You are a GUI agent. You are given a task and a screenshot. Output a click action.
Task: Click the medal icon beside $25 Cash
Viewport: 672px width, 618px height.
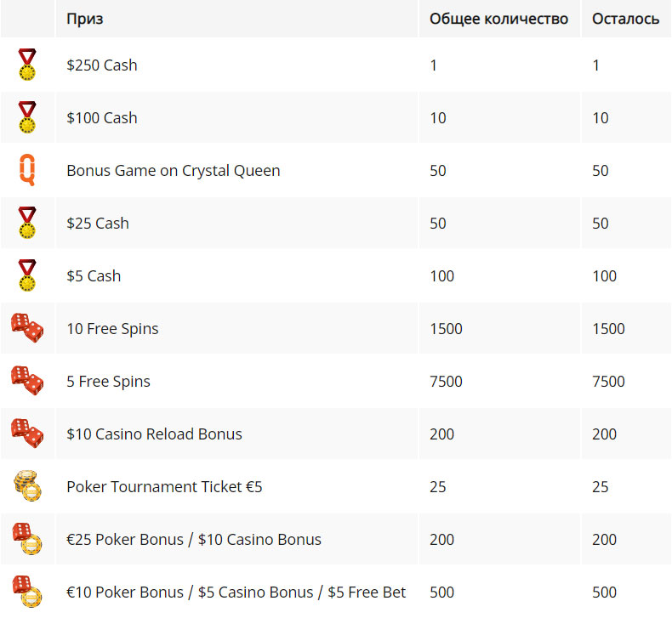click(27, 223)
